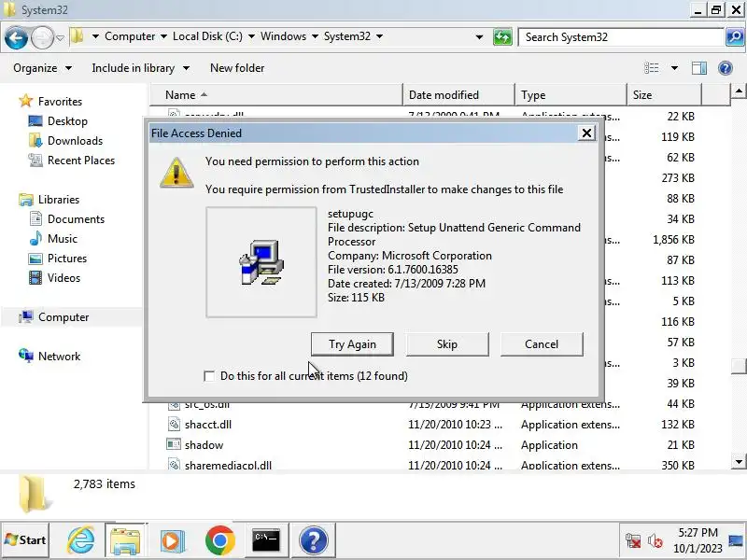Select Local Disk (C:) breadcrumb
Image resolution: width=747 pixels, height=560 pixels.
[x=207, y=36]
